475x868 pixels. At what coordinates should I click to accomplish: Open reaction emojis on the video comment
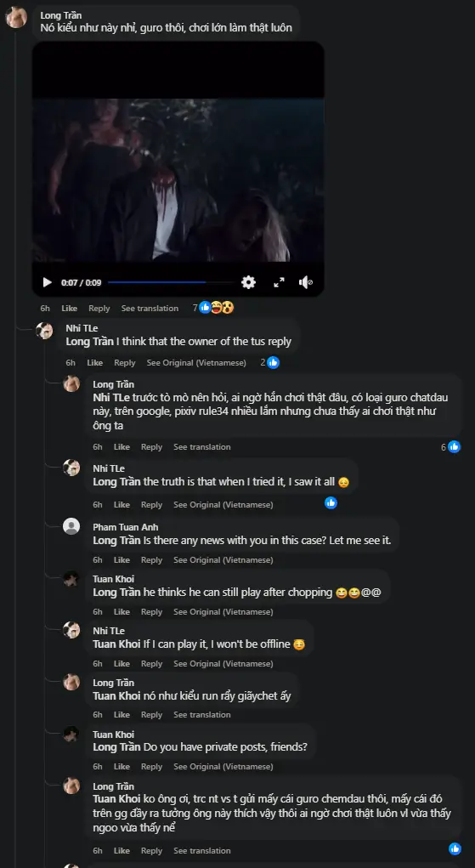pos(217,308)
